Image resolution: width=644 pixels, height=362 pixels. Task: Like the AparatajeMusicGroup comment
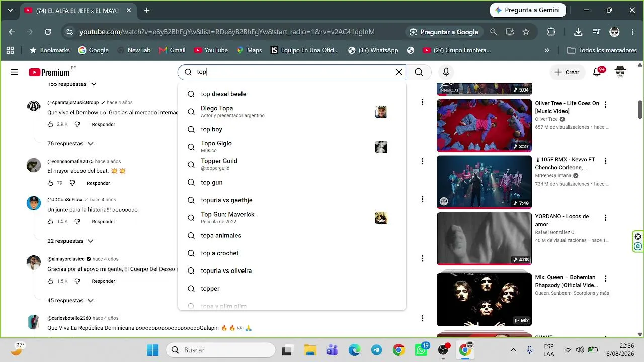click(50, 124)
